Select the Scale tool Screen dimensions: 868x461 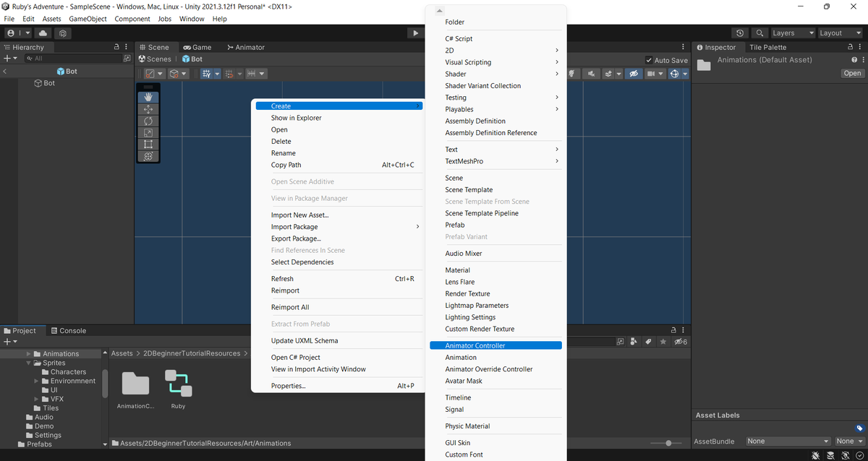148,132
